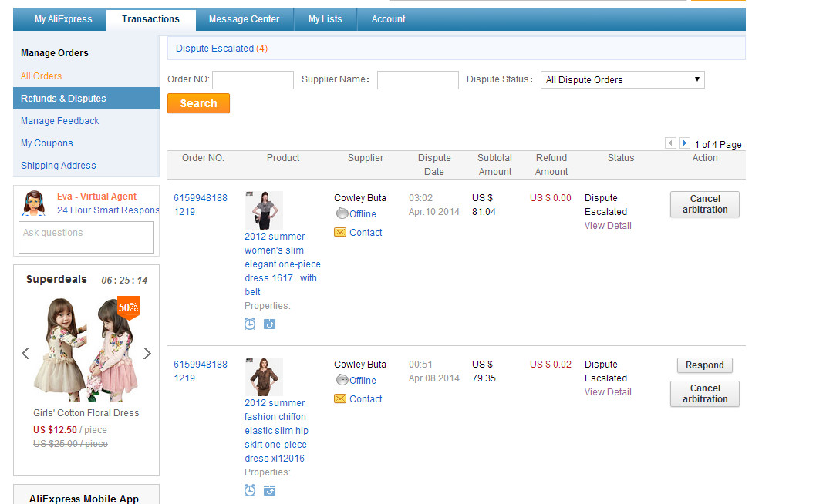Click the alarm clock icon under the elegant one-piece dress
Viewport: 833px width, 504px height.
click(x=250, y=324)
